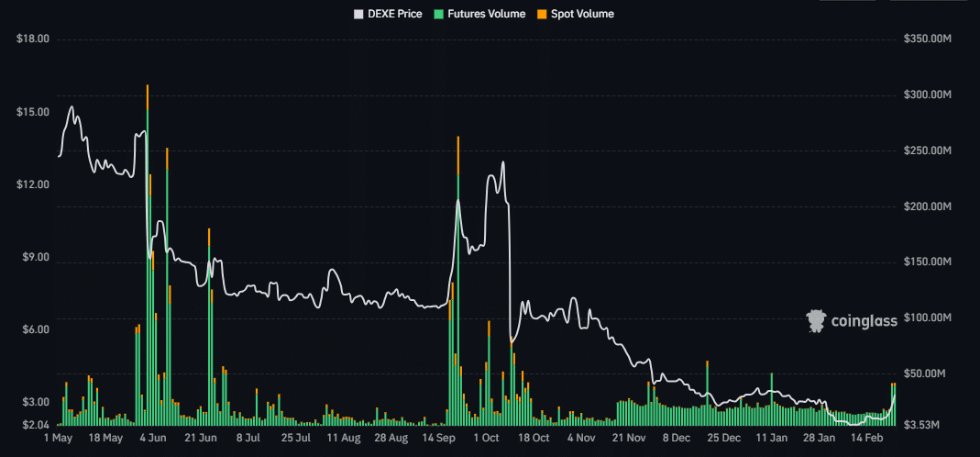The image size is (980, 457).
Task: Select the 1 Oct date on x-axis
Action: click(487, 439)
